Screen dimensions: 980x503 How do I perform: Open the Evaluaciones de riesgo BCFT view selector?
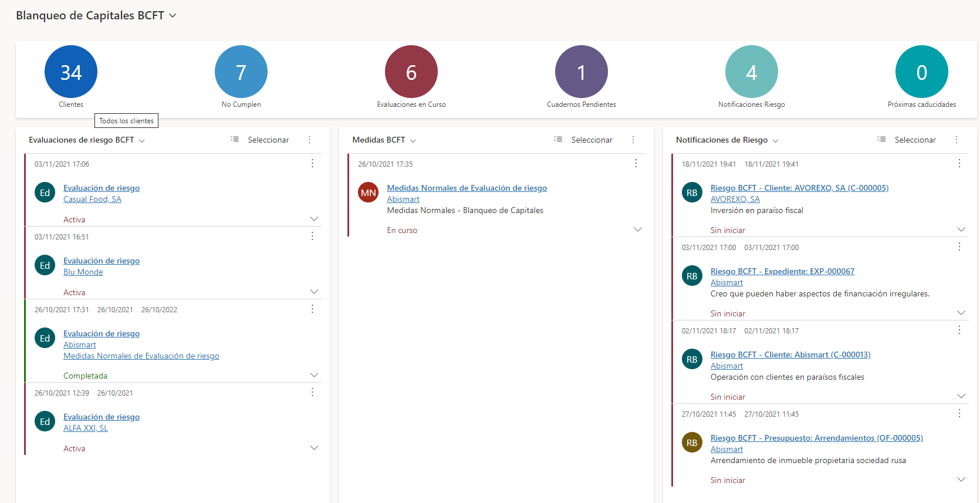[141, 140]
